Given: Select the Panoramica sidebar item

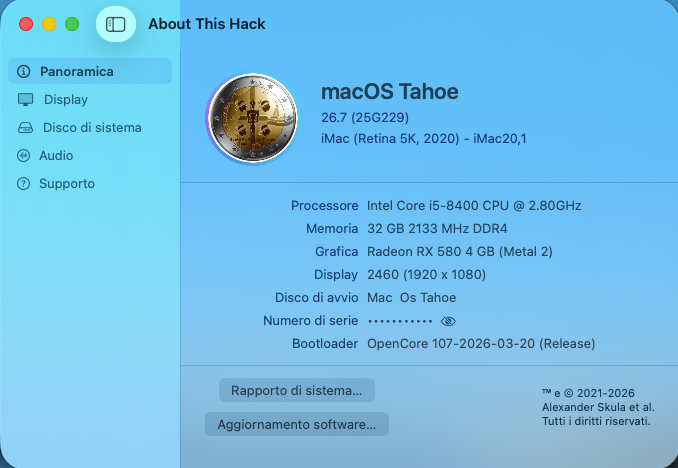Looking at the screenshot, I should click(x=90, y=71).
